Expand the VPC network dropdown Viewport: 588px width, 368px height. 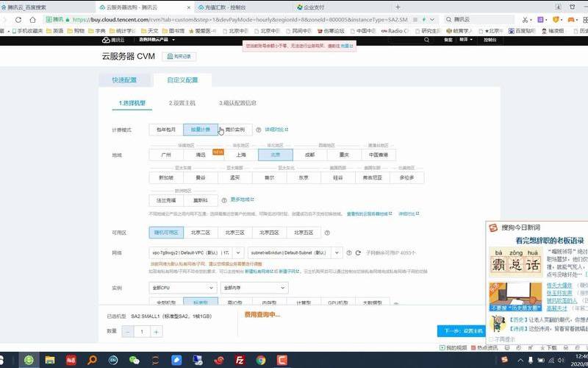[236, 252]
